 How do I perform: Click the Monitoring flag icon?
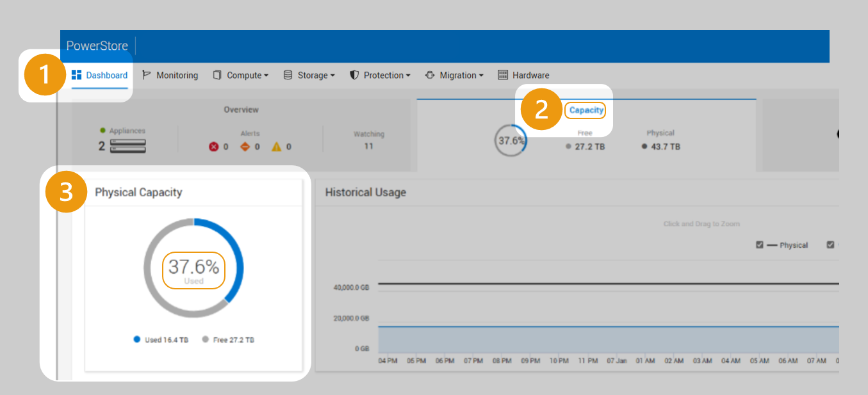click(x=146, y=75)
